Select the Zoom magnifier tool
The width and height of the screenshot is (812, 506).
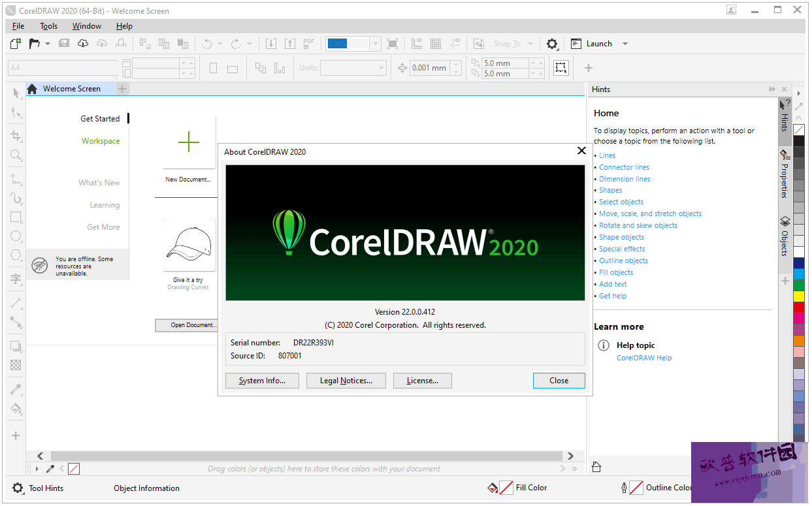(16, 155)
